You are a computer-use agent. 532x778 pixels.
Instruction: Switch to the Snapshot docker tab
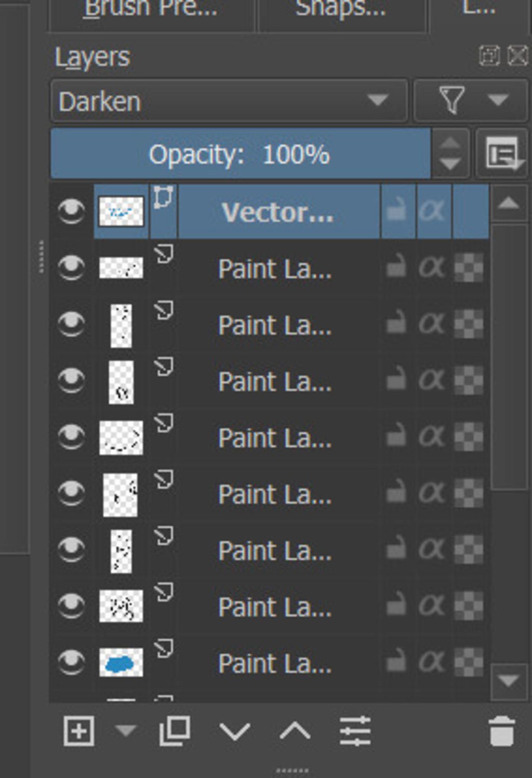click(341, 10)
